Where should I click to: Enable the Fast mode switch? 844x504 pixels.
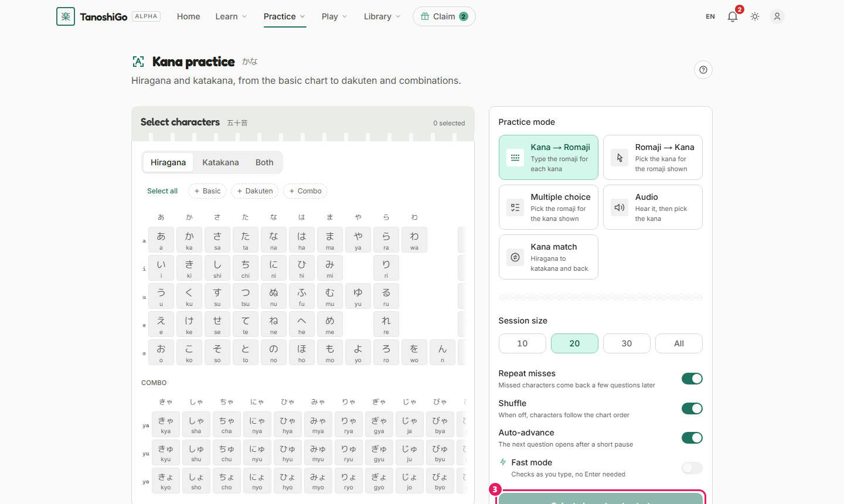692,468
